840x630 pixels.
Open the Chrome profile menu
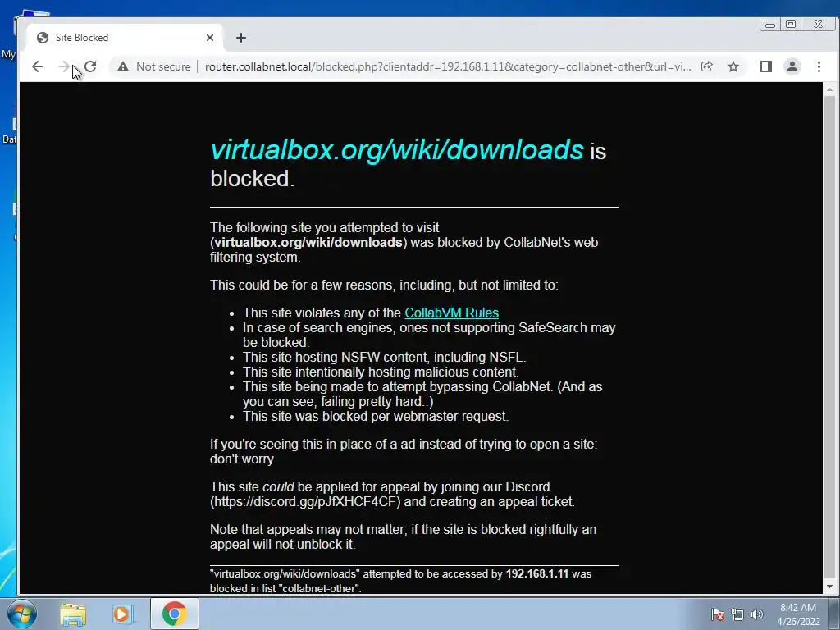(792, 66)
